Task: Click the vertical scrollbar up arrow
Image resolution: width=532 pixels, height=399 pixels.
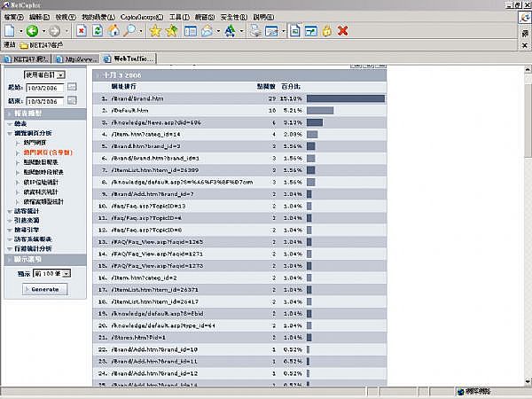Action: (x=528, y=70)
